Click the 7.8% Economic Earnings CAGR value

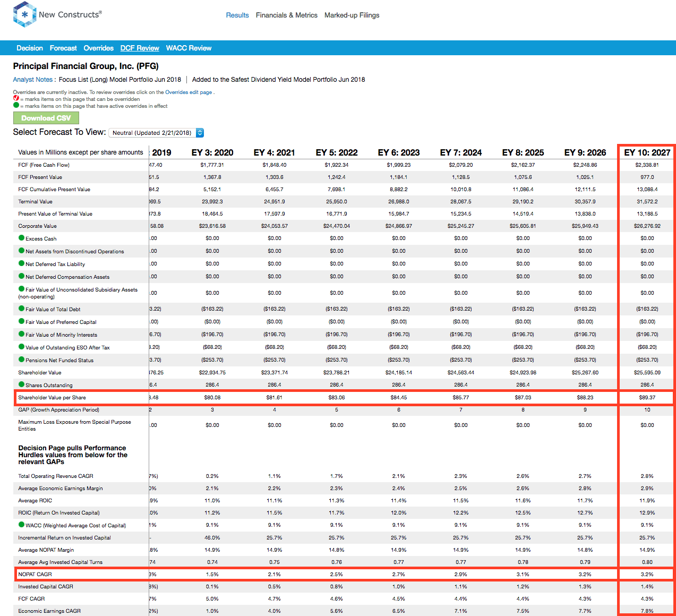[x=647, y=611]
